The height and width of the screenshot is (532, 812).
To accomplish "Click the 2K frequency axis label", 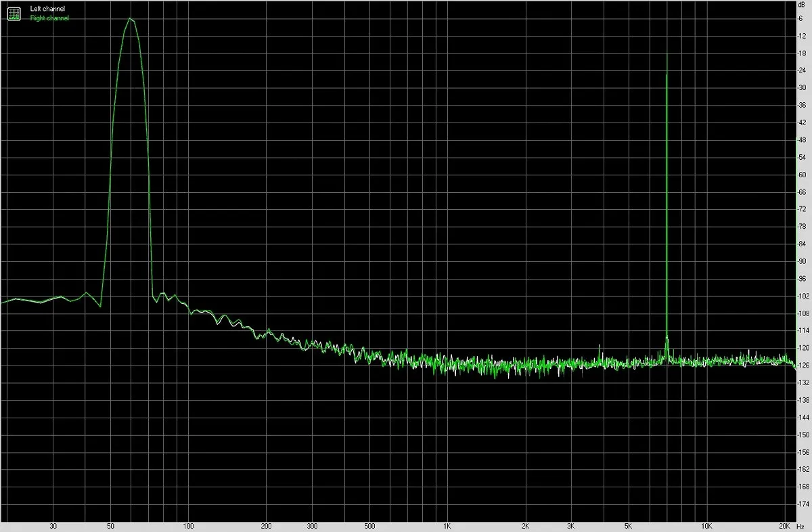I will [x=526, y=525].
